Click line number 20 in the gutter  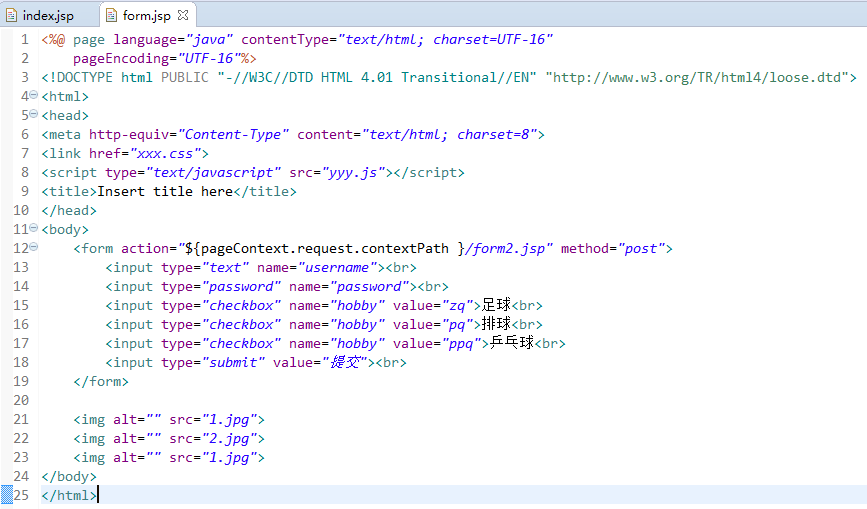(21, 400)
